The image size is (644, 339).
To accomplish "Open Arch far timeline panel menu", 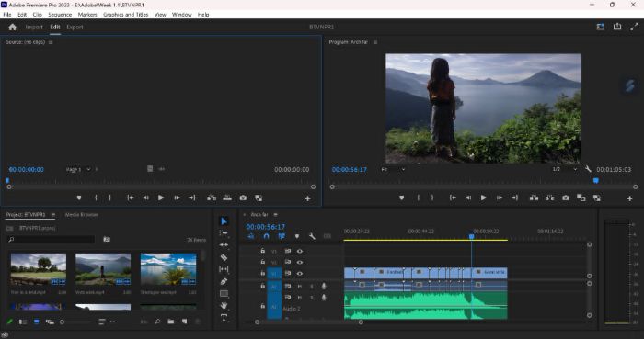I will click(276, 214).
